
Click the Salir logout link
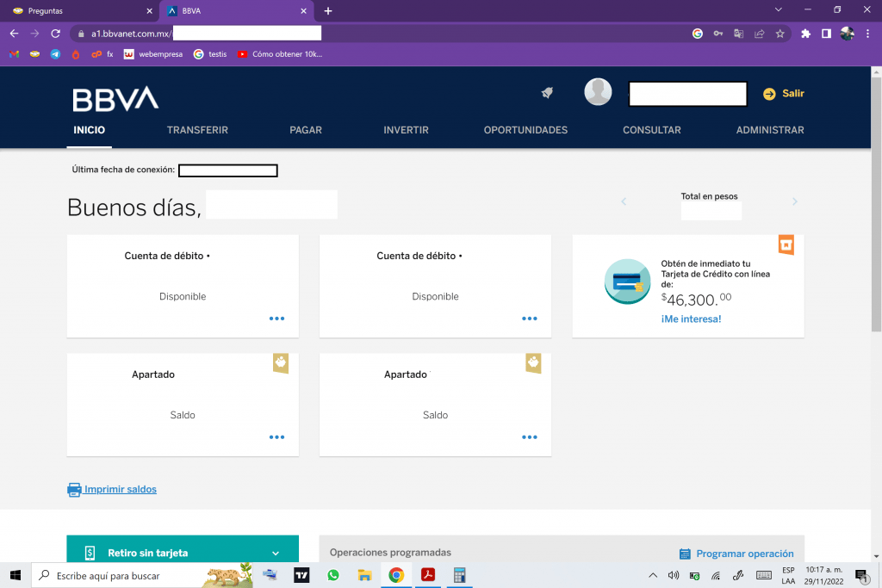[x=793, y=93]
